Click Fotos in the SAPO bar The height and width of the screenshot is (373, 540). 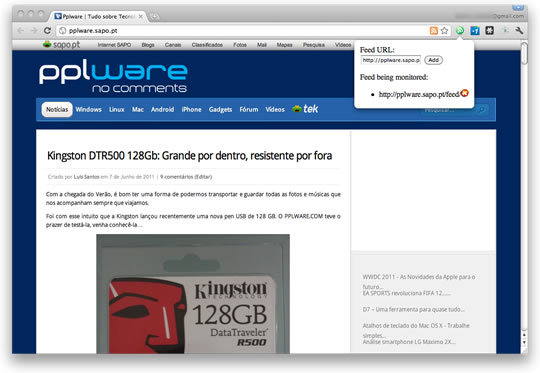click(x=240, y=45)
